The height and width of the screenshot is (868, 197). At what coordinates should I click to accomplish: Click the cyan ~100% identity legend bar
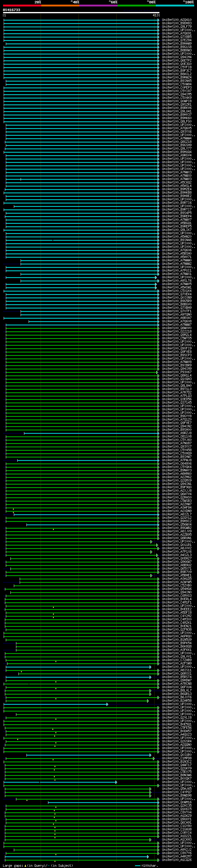point(175,6)
